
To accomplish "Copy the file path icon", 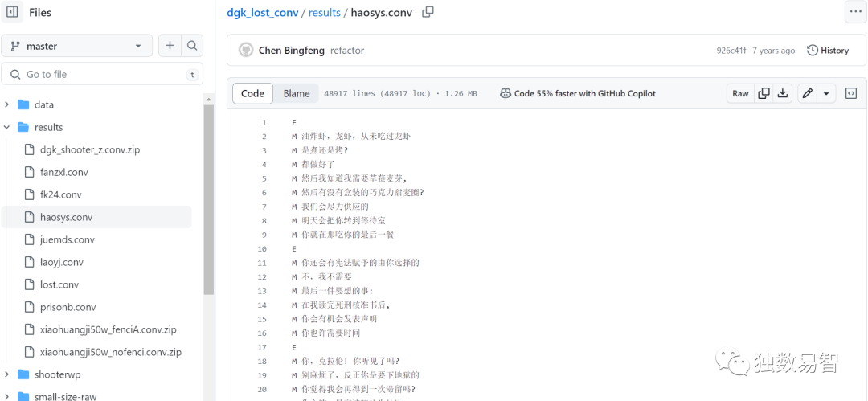I will [x=428, y=12].
